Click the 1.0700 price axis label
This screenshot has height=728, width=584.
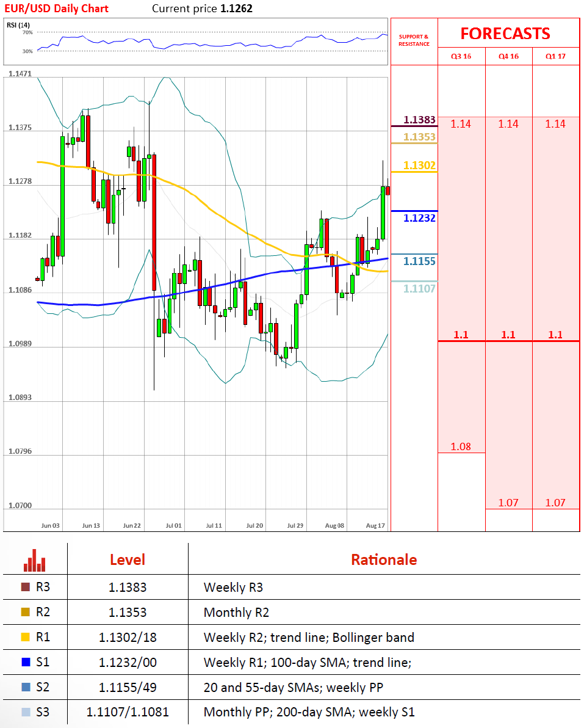20,506
